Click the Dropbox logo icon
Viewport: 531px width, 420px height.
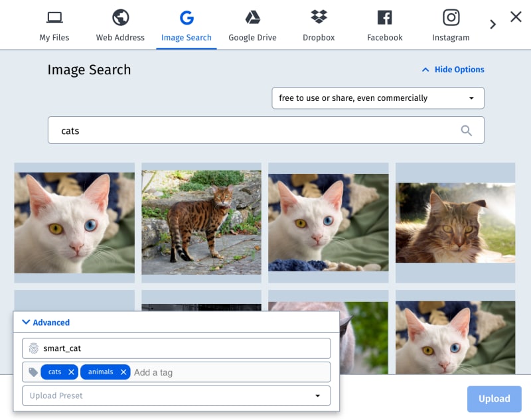coord(319,17)
